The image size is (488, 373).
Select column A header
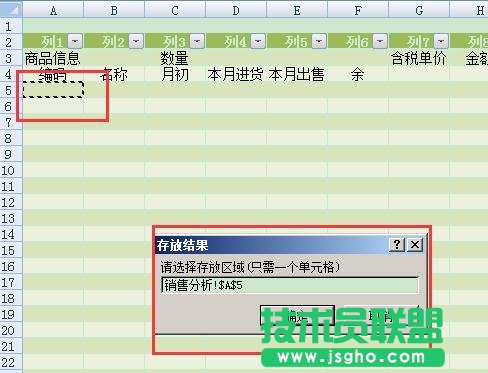coord(53,10)
